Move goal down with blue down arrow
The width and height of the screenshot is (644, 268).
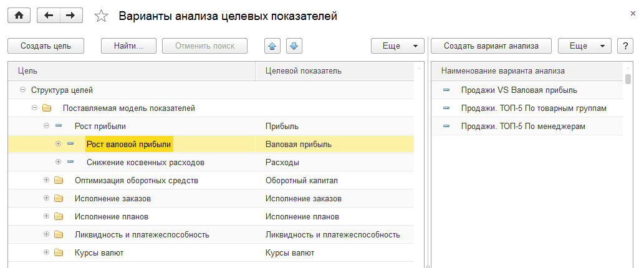click(294, 45)
